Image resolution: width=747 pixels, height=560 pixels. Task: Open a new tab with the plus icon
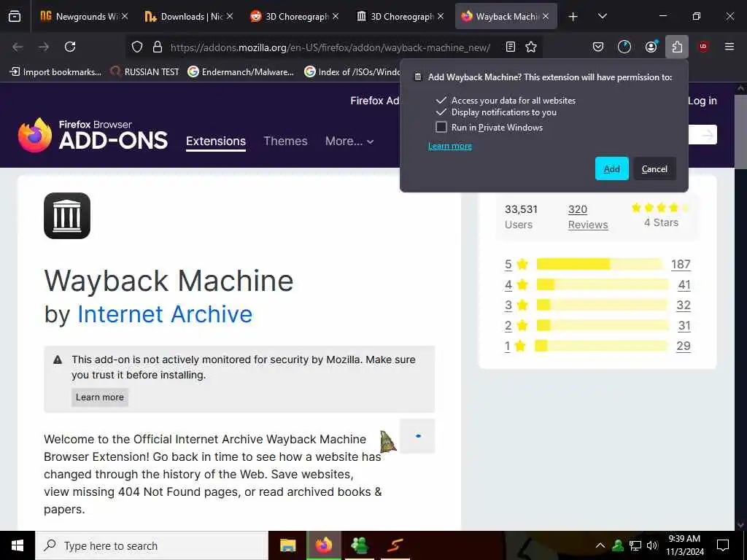click(573, 17)
